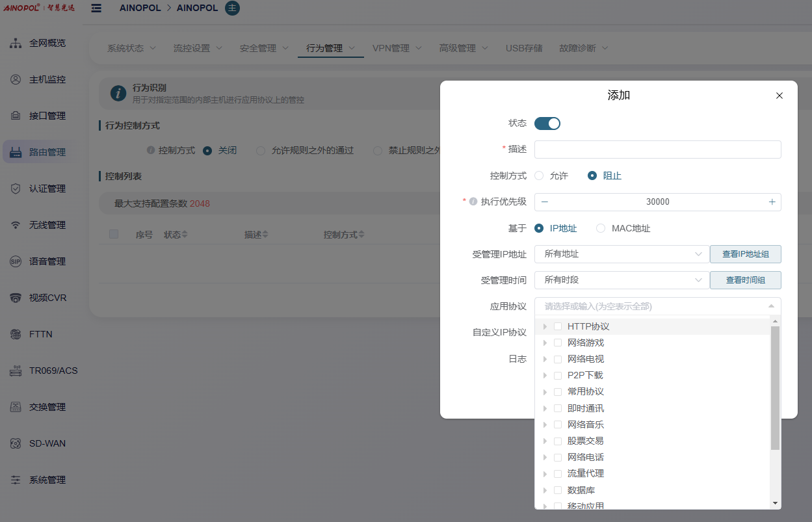
Task: Click the 查看IP地址组 button
Action: 745,254
